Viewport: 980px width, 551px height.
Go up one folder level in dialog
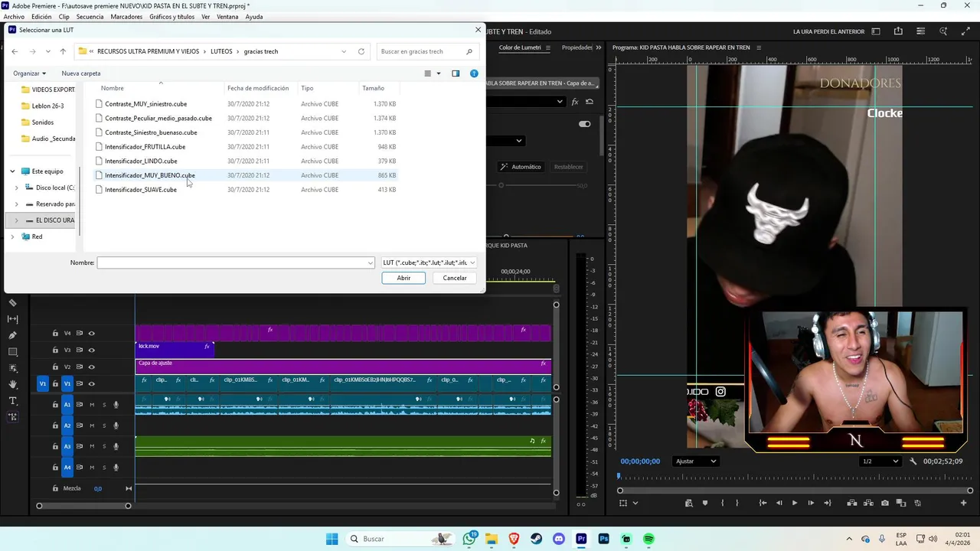click(63, 51)
